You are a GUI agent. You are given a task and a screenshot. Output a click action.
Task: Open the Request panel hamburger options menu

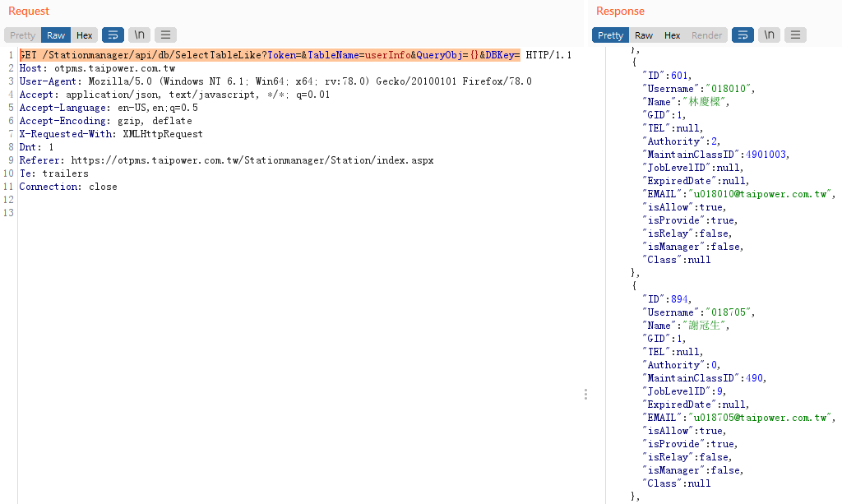coord(165,35)
